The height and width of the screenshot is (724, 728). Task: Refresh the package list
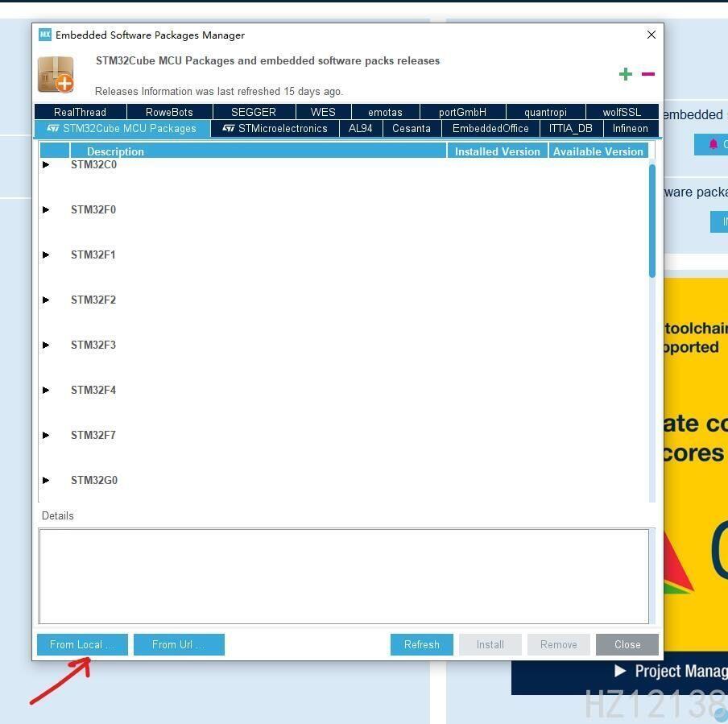[x=421, y=644]
